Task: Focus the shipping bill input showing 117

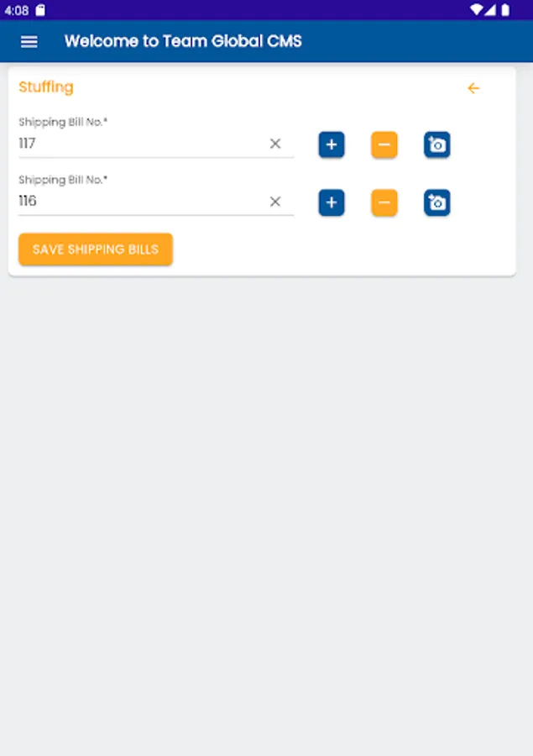Action: click(138, 144)
